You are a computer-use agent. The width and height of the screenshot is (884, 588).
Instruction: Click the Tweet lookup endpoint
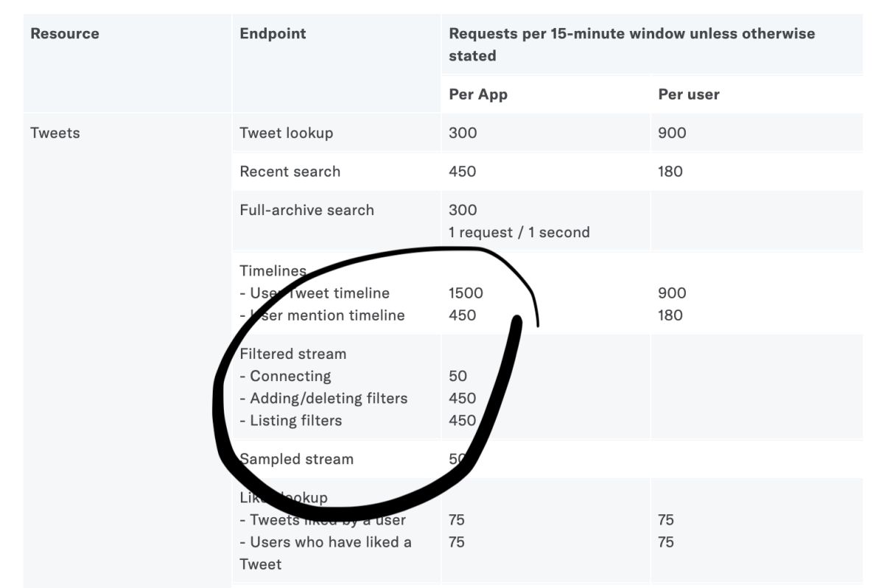(287, 133)
